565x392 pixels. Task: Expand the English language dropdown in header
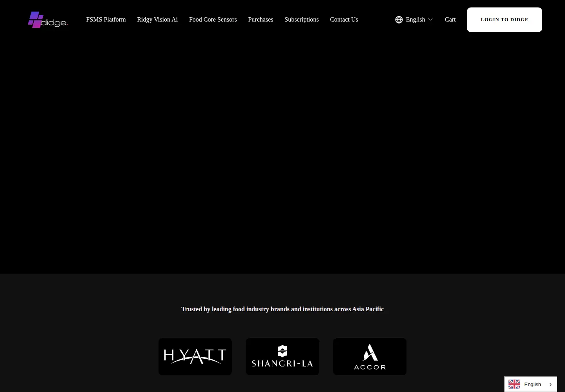click(414, 20)
